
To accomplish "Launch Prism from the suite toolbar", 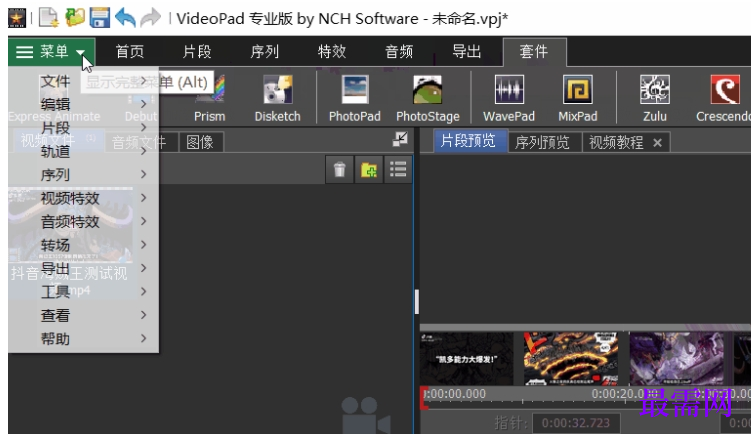I will point(209,99).
